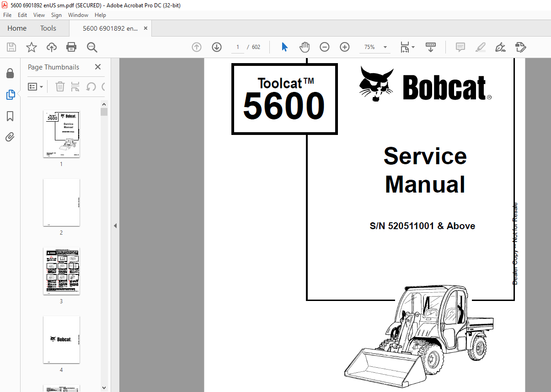Go to previous page arrow

point(197,47)
